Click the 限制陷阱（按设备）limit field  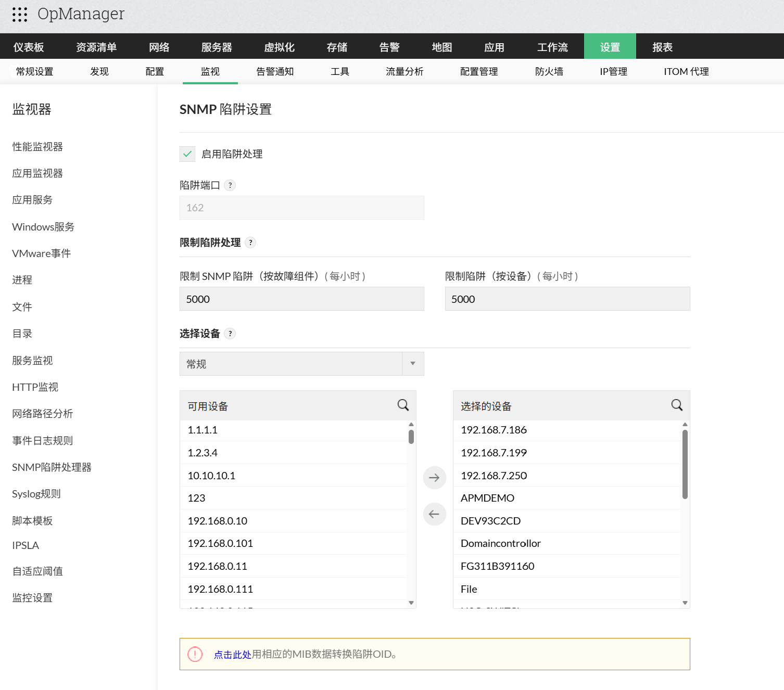567,299
